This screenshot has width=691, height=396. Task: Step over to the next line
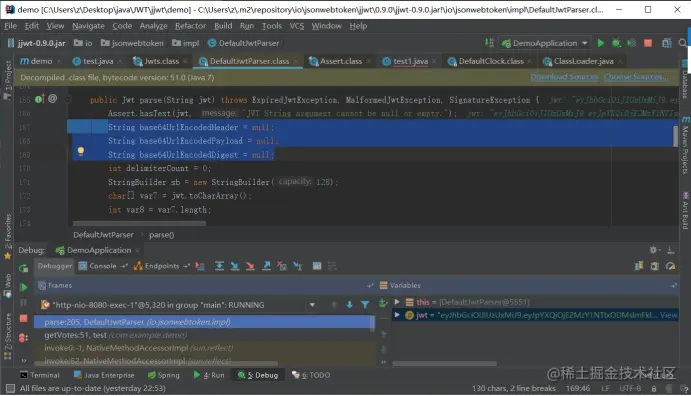[x=219, y=266]
